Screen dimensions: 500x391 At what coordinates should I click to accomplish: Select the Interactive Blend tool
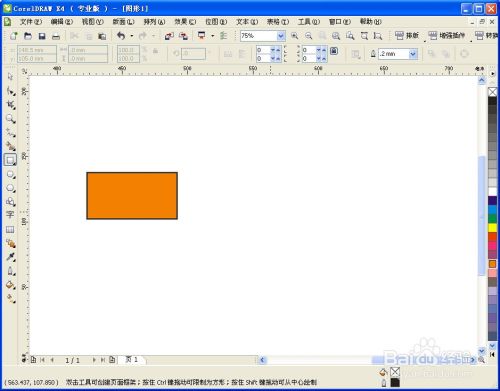[10, 243]
